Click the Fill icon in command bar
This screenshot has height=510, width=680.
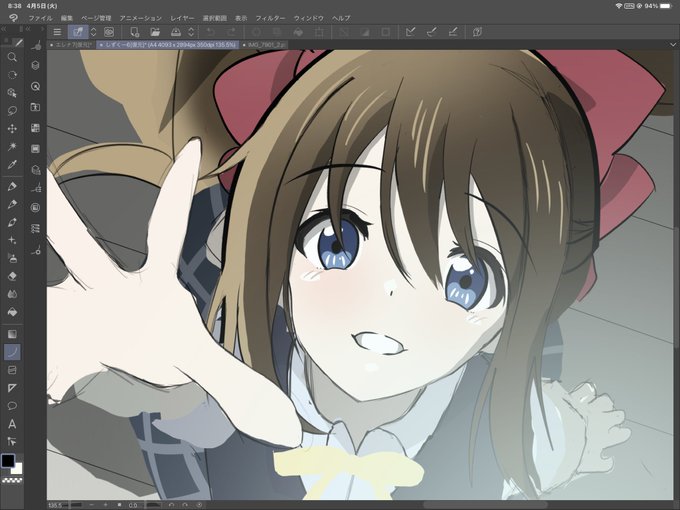tap(298, 32)
